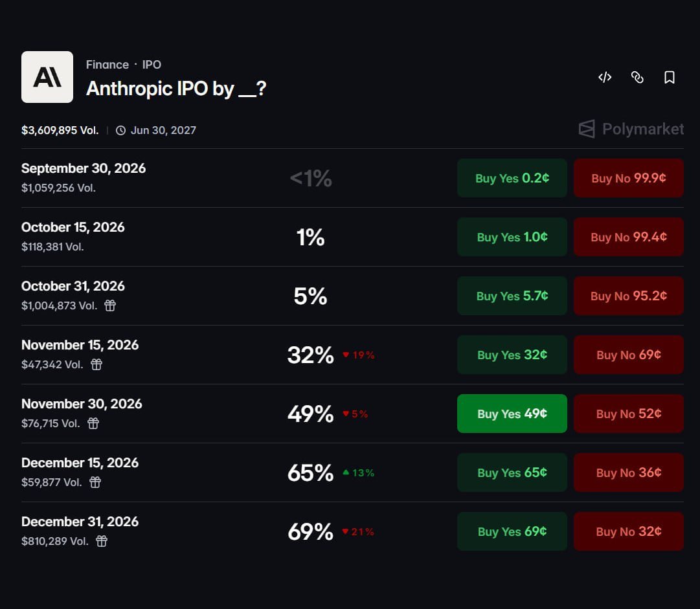Buy No at 36¢ for December 15
Image resolution: width=700 pixels, height=609 pixels.
[629, 472]
